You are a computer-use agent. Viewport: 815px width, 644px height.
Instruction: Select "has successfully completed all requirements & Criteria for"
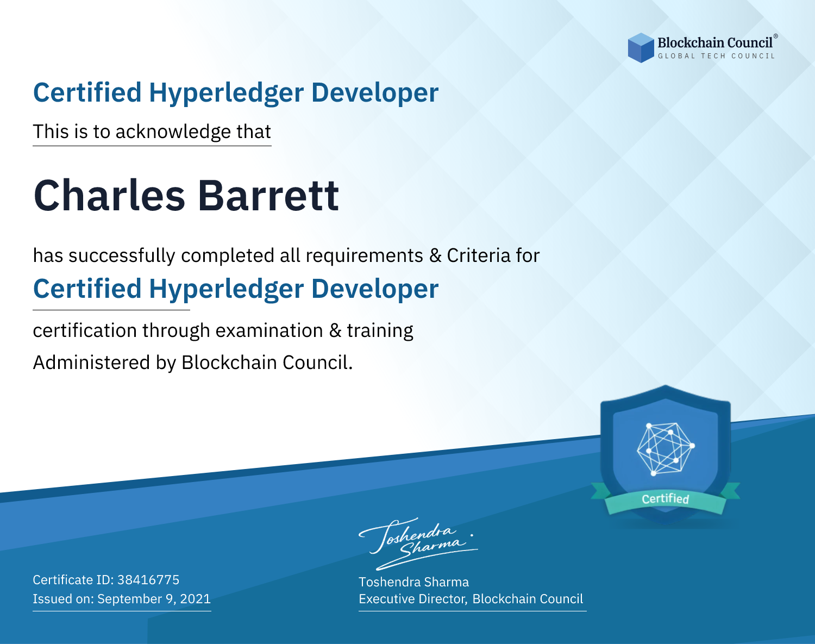click(x=286, y=255)
